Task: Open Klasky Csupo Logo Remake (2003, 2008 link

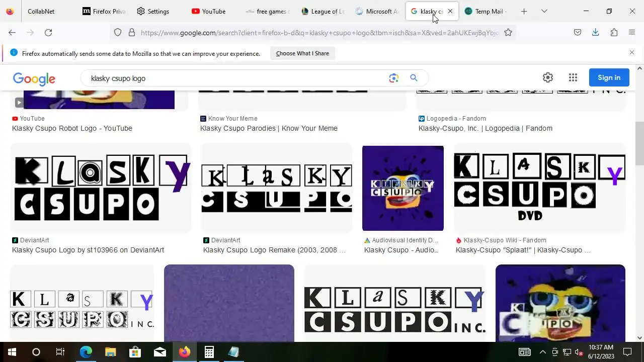Action: click(x=274, y=250)
